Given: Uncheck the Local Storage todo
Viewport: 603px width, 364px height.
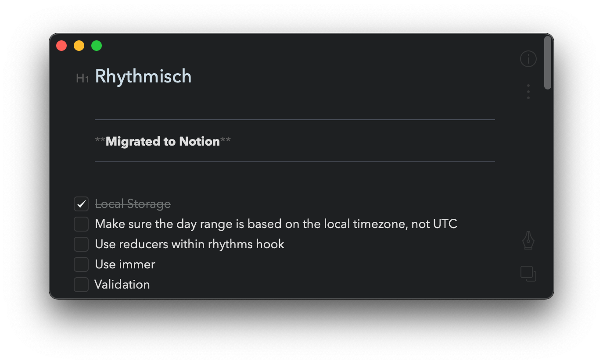Looking at the screenshot, I should coord(81,204).
